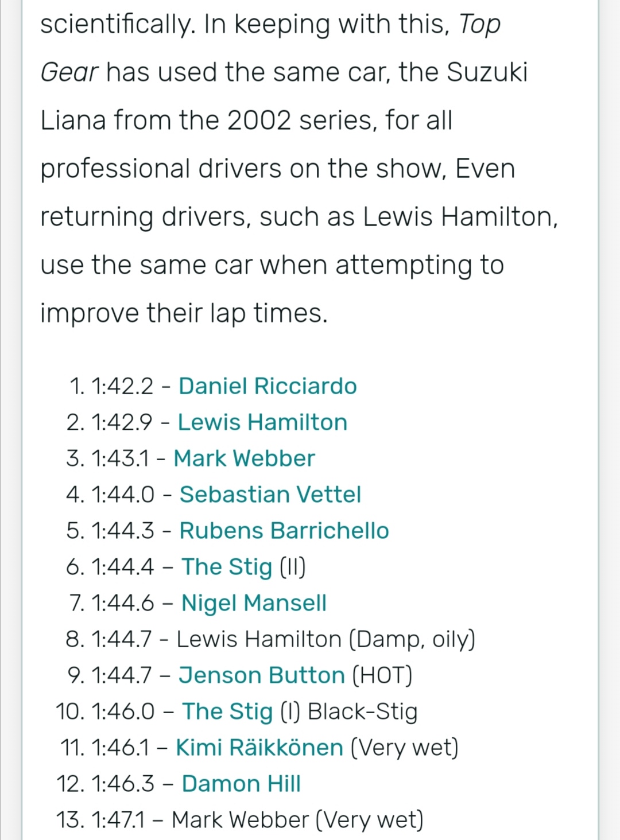Open the Lewis Hamilton link at 1:42.9

[x=262, y=422]
